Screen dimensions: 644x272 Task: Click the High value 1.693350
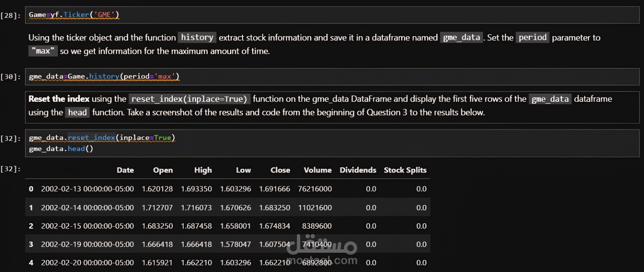[196, 189]
